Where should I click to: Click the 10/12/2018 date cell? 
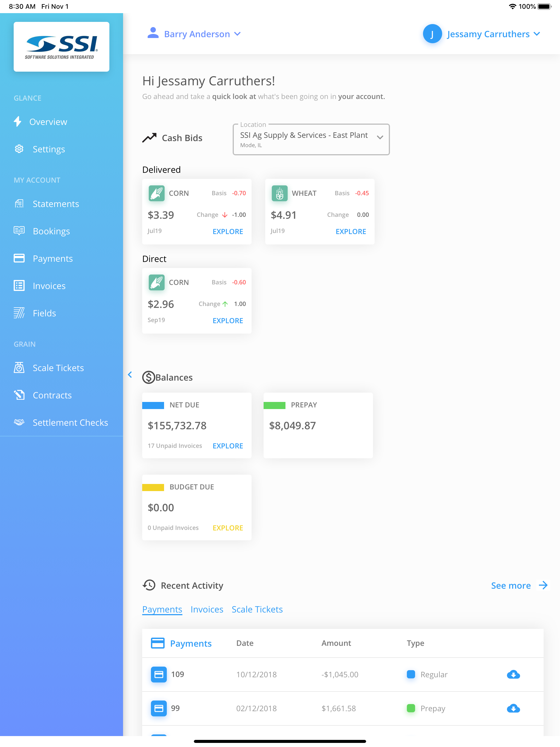click(x=256, y=675)
